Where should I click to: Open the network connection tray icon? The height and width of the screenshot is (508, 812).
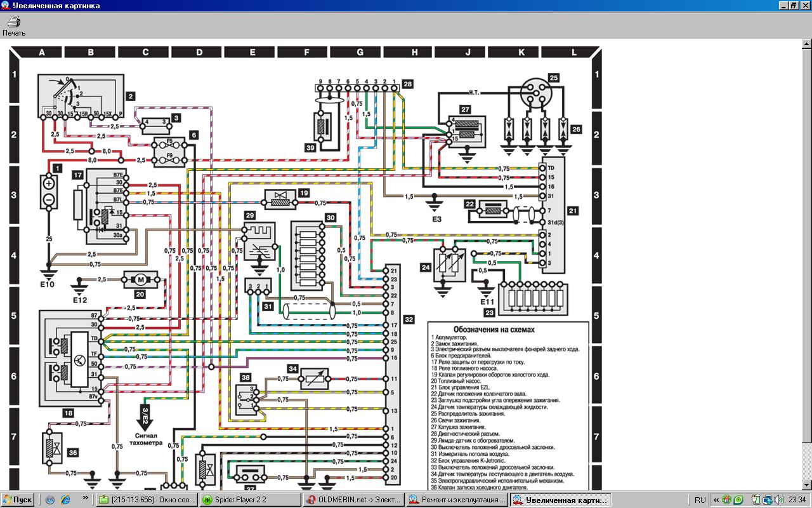767,500
